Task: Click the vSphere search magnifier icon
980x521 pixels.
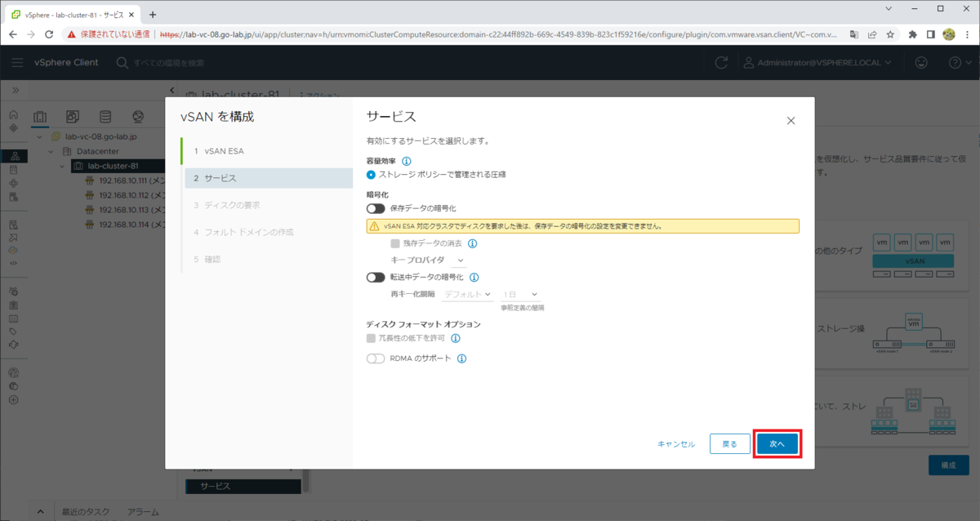Action: point(122,63)
